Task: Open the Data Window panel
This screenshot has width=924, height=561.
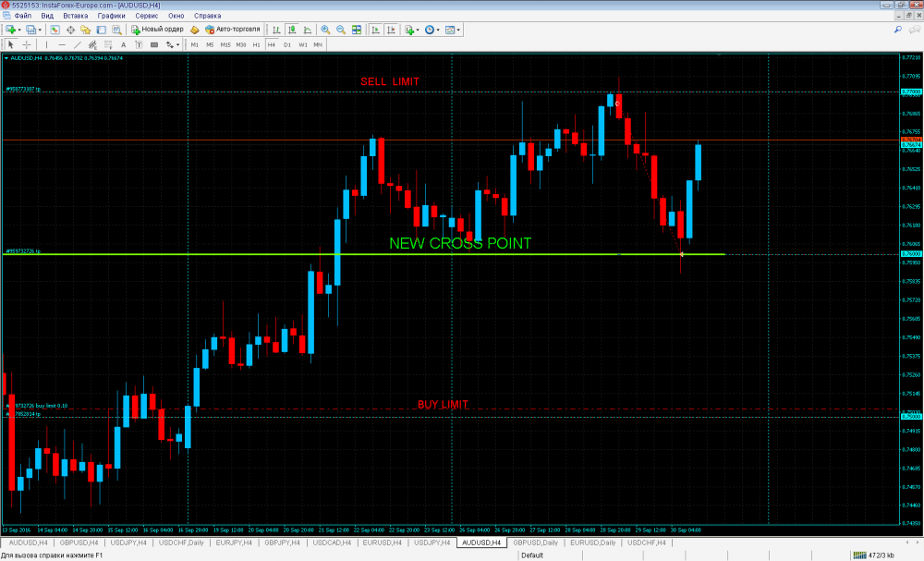Action: tap(70, 30)
